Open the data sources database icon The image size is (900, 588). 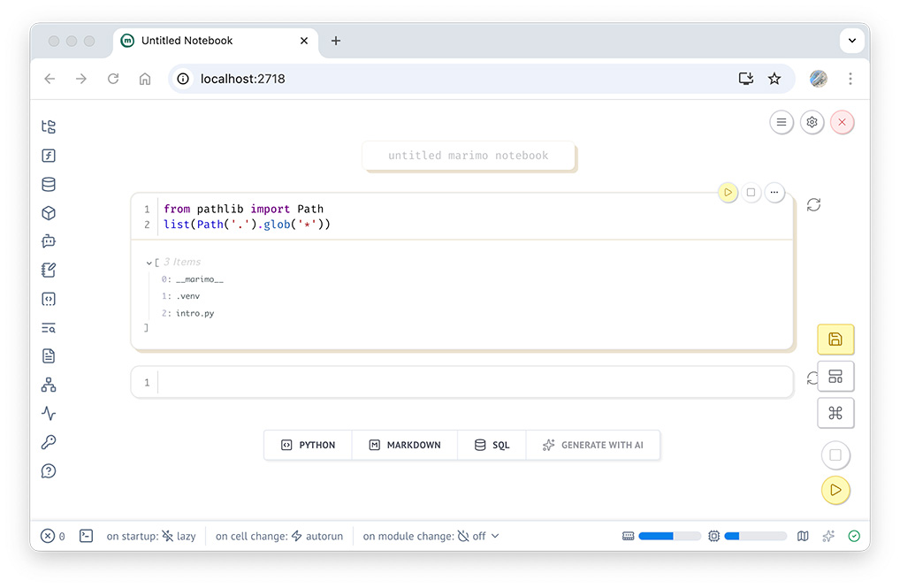click(x=49, y=185)
